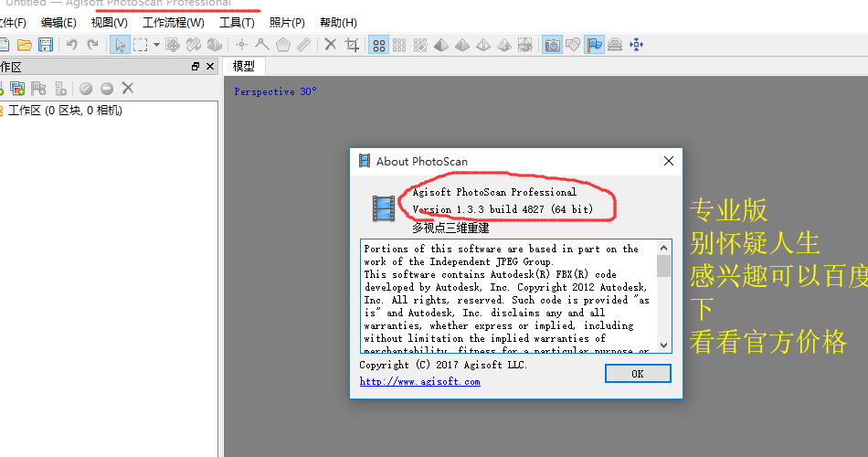Open the 照片(P) menu

(x=287, y=23)
